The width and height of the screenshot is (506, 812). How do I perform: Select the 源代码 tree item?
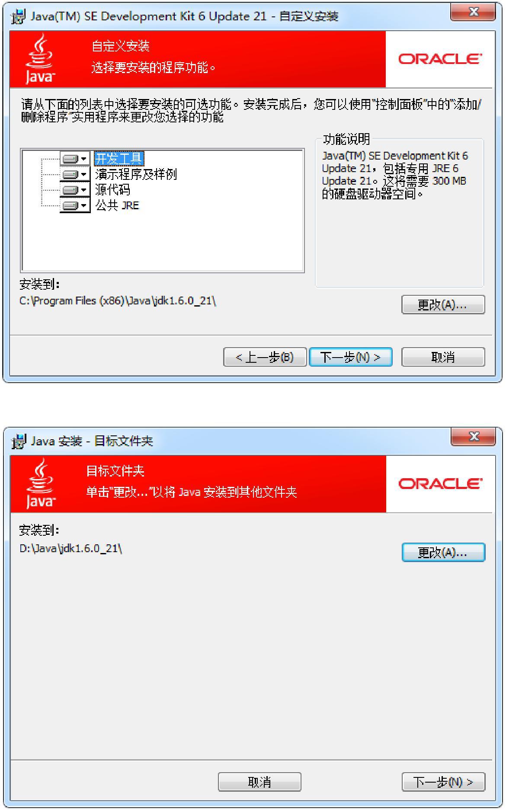(x=112, y=190)
